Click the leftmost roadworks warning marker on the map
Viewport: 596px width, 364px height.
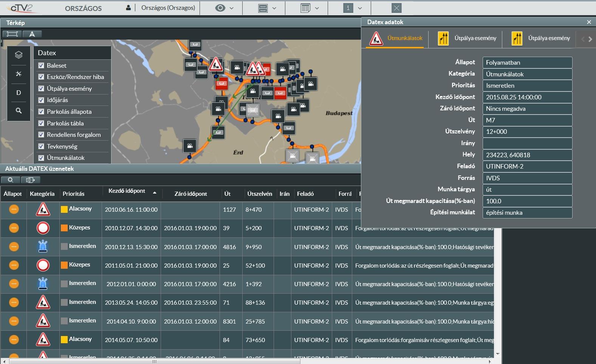point(216,64)
